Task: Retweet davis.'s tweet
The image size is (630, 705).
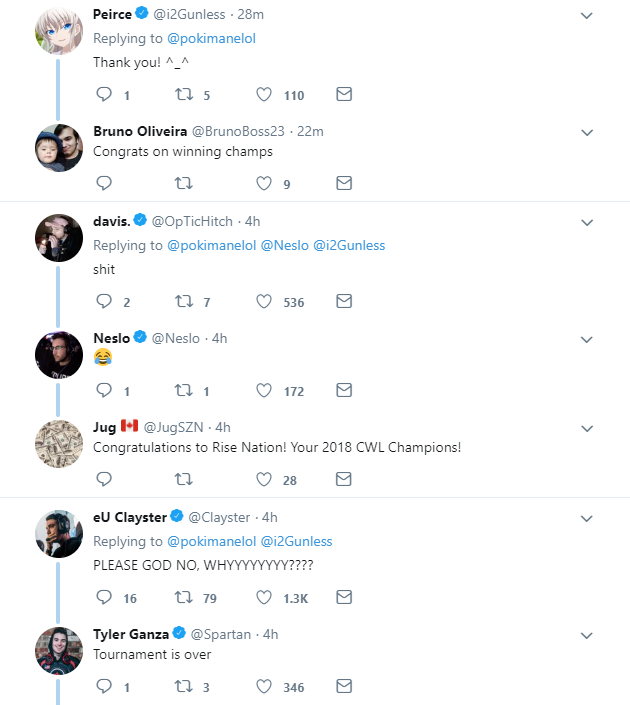Action: click(x=184, y=301)
